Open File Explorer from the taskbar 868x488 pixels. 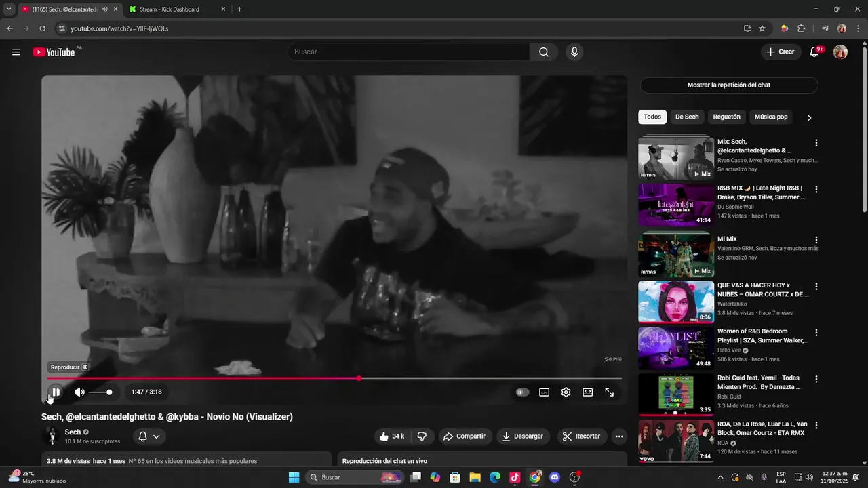[475, 477]
